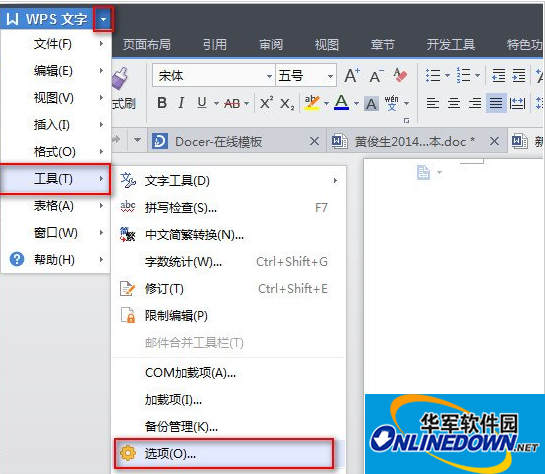The width and height of the screenshot is (545, 474).
Task: Click the decrease indent icon
Action: click(499, 75)
